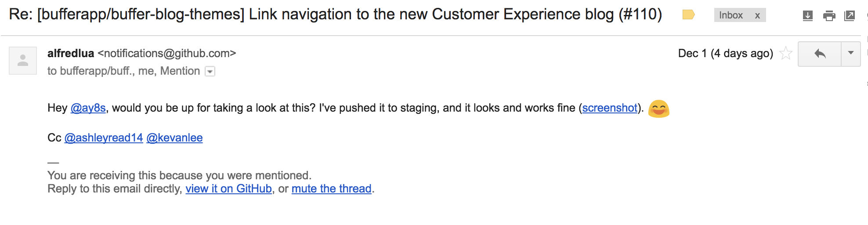Screen dimensions: 868x225
Task: Open the screenshot link
Action: tap(610, 108)
